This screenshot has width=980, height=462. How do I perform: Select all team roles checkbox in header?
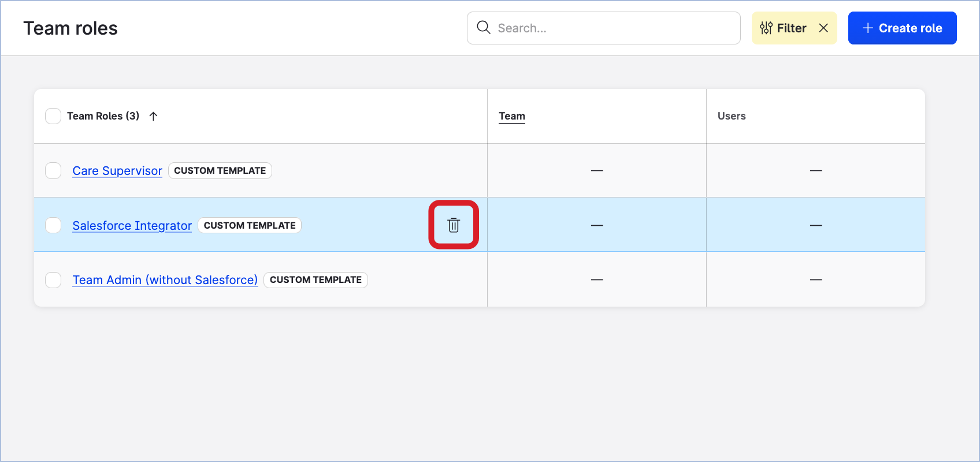[53, 116]
